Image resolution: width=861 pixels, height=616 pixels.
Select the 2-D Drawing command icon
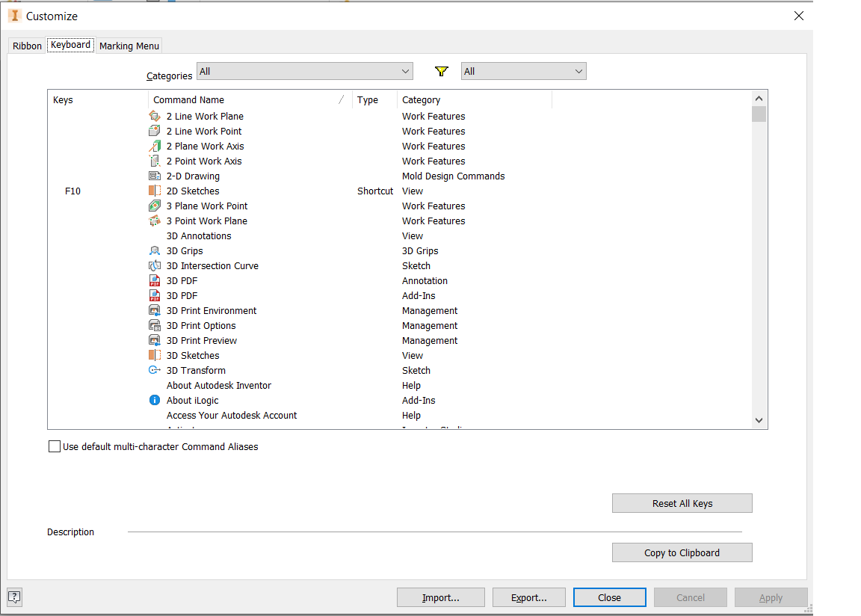(155, 176)
